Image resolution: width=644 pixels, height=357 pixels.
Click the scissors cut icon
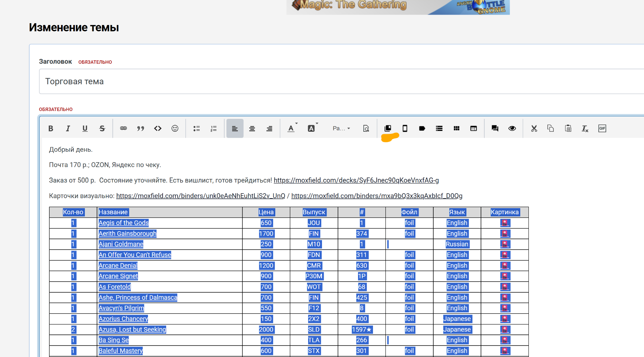(x=534, y=129)
